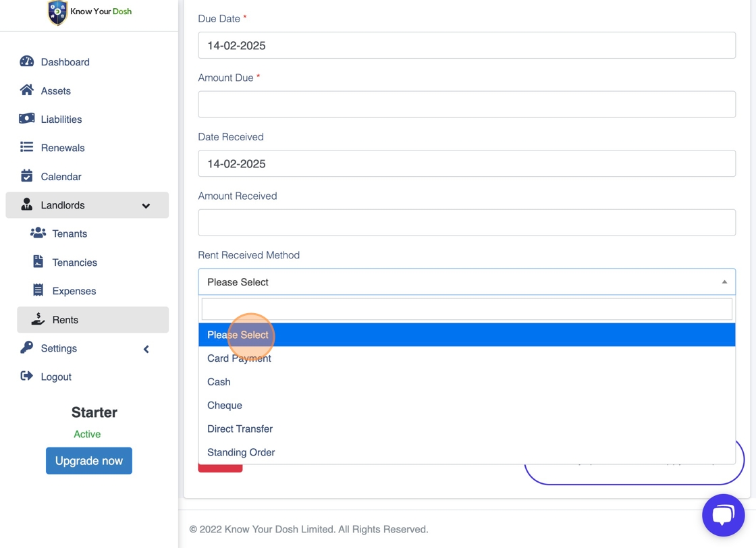This screenshot has width=756, height=548.
Task: Choose Card Payment option
Action: pos(239,358)
